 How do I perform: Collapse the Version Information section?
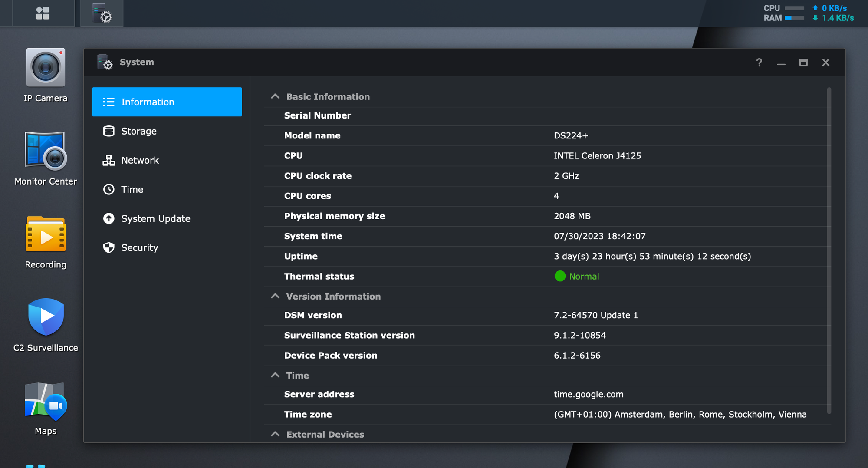(275, 296)
